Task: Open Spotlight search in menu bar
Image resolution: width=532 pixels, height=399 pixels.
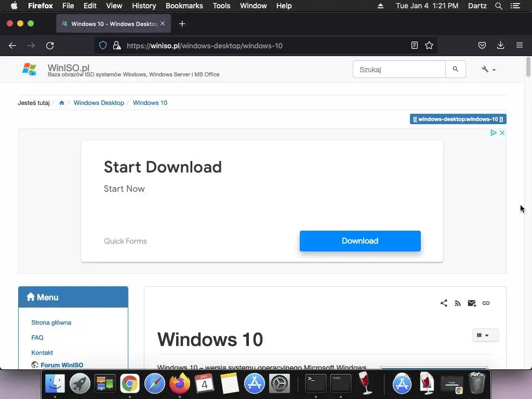Action: pyautogui.click(x=498, y=6)
